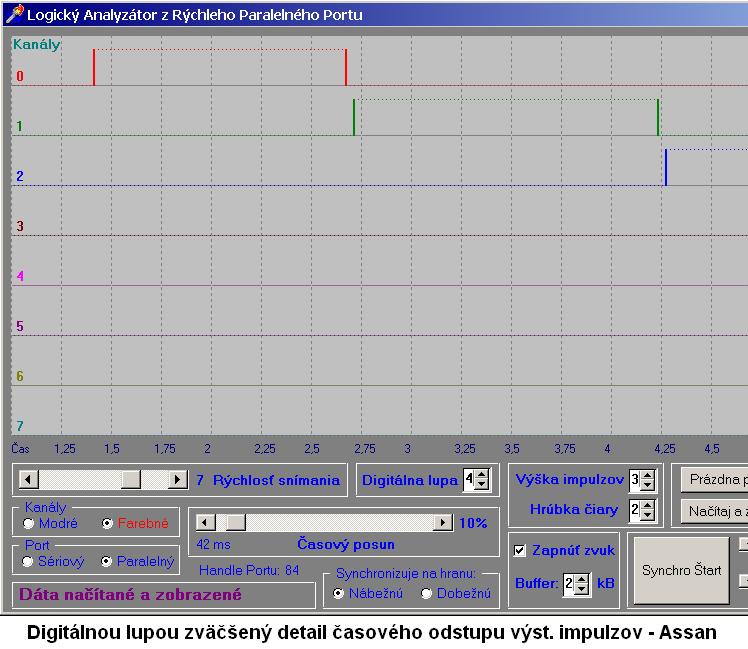Click the Prázdna button
This screenshot has height=649, width=748.
(x=716, y=479)
